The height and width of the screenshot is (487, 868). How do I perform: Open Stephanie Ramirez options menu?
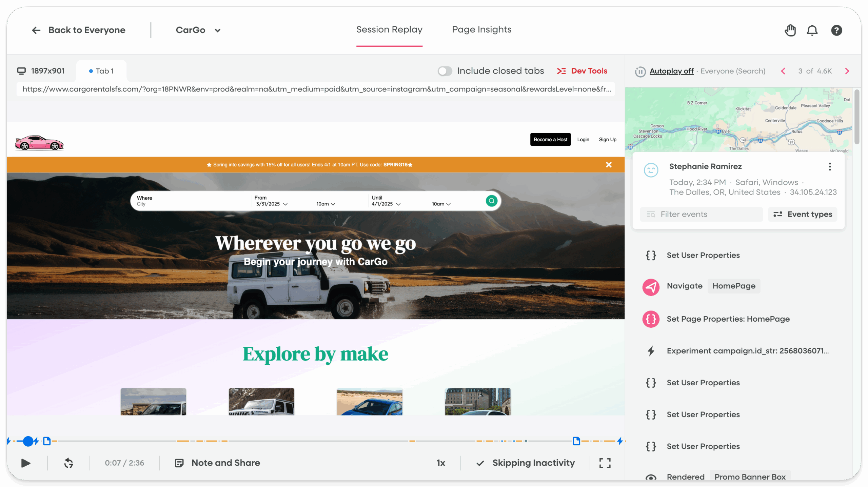830,166
